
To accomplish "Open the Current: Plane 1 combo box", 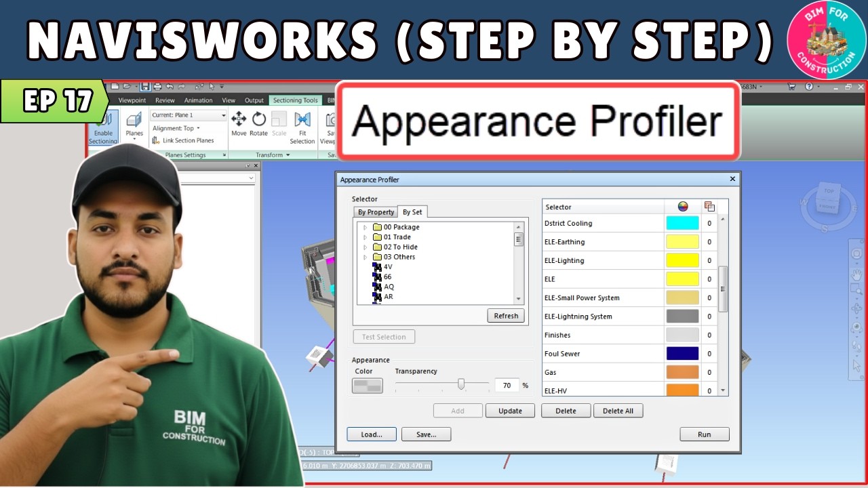I will tap(189, 115).
